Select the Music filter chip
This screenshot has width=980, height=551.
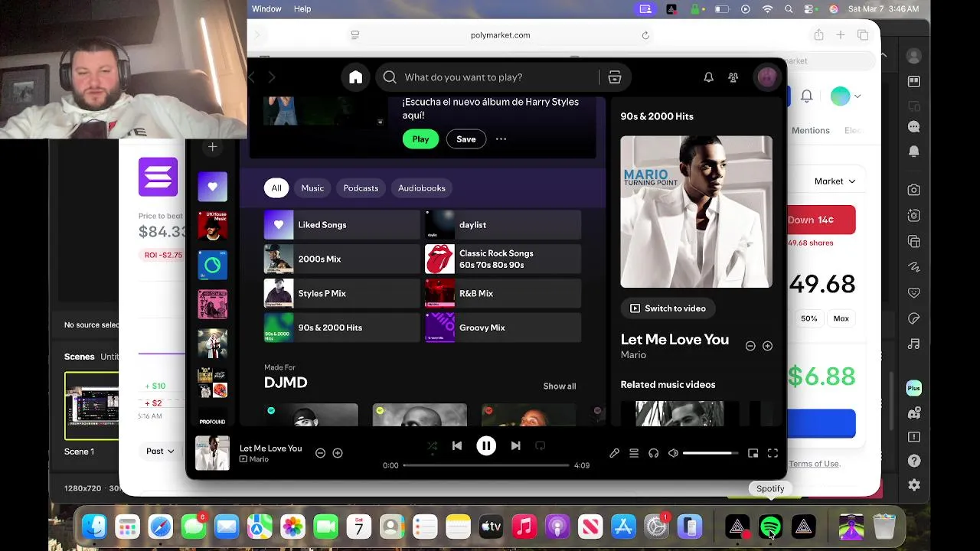click(x=312, y=188)
